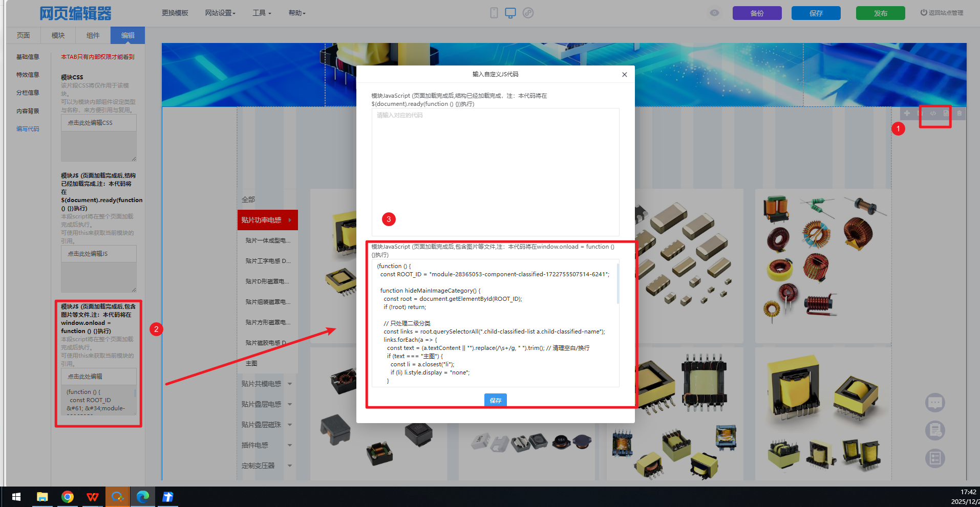Screen dimensions: 980x507
Task: Open the 帮助 dropdown menu
Action: tap(297, 13)
